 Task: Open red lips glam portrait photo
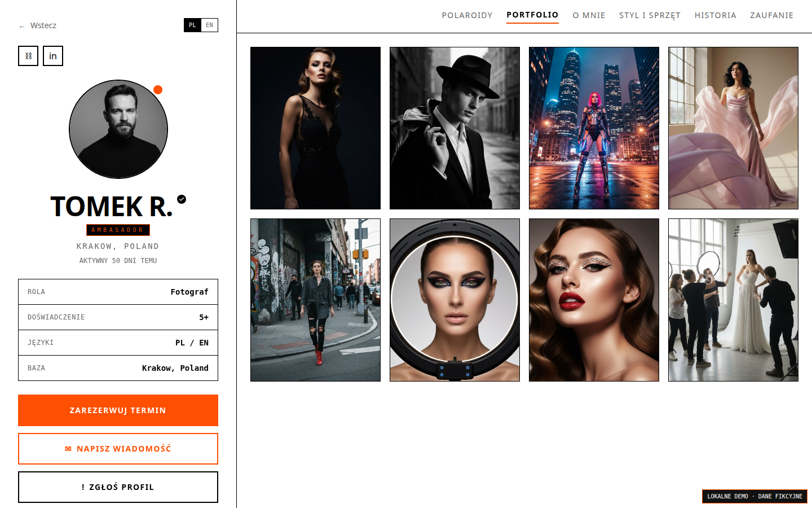[594, 300]
